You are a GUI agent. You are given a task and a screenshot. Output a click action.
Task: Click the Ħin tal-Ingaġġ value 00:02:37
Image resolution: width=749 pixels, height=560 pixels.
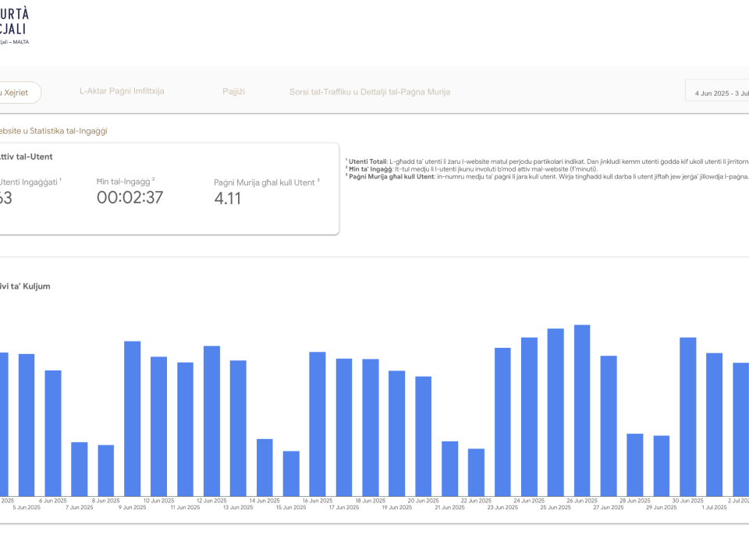click(130, 197)
